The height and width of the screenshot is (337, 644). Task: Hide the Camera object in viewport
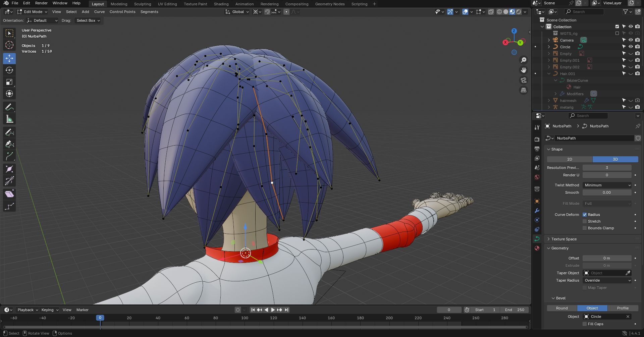click(x=631, y=40)
